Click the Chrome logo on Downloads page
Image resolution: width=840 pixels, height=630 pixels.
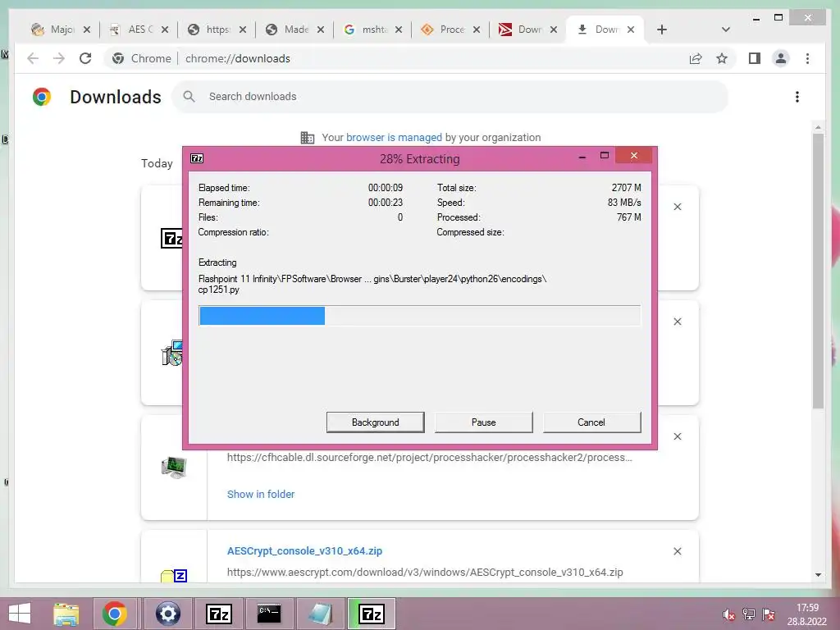coord(42,97)
